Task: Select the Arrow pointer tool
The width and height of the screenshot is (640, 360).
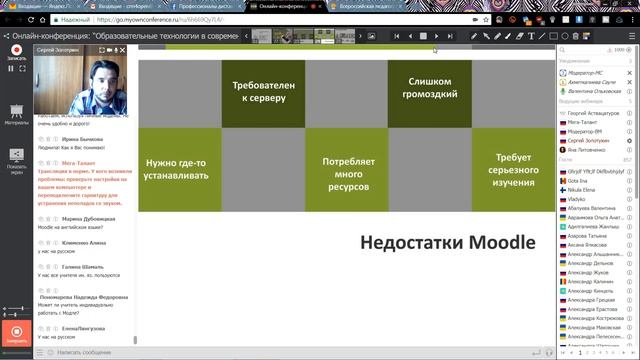Action: (486, 36)
